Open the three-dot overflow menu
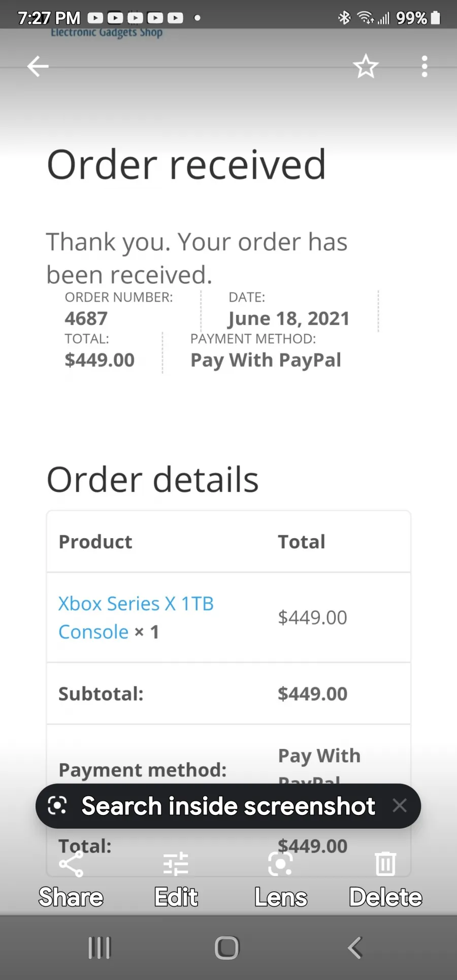Viewport: 457px width, 980px height. coord(425,67)
